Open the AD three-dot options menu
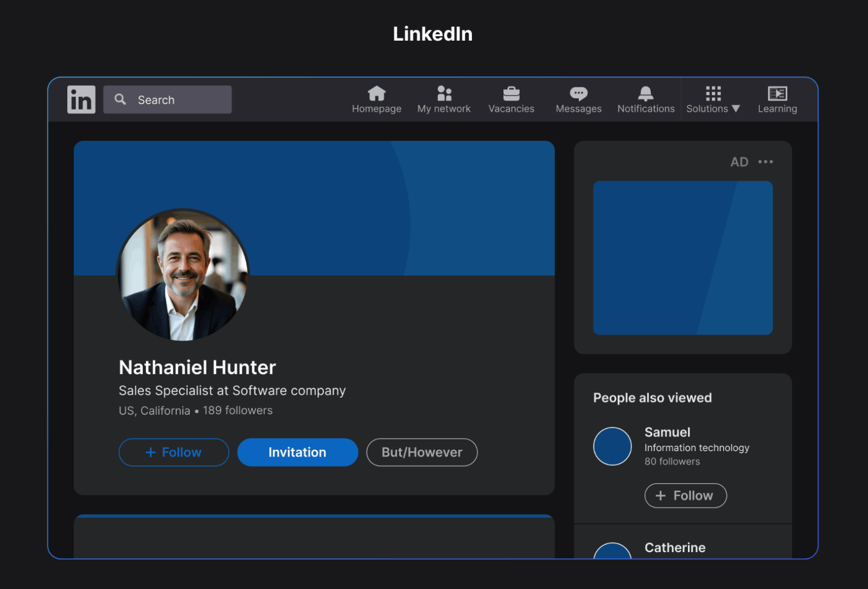 tap(765, 162)
